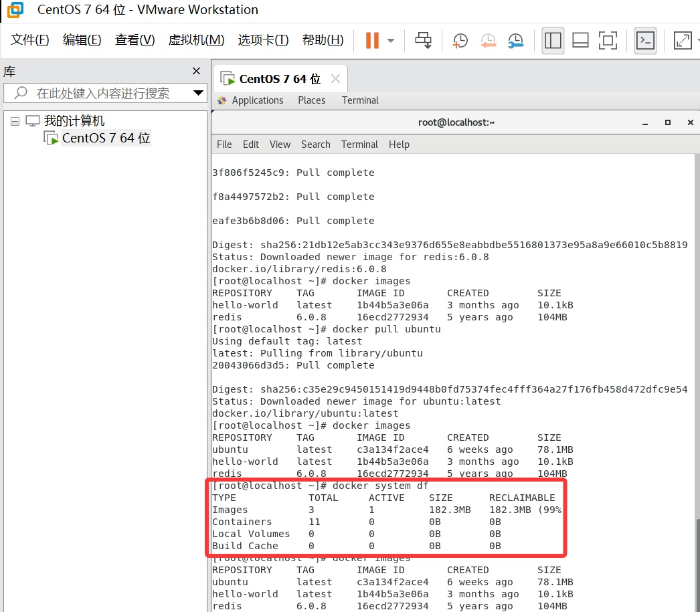Enter full screen view mode
The width and height of the screenshot is (700, 612).
[x=608, y=41]
